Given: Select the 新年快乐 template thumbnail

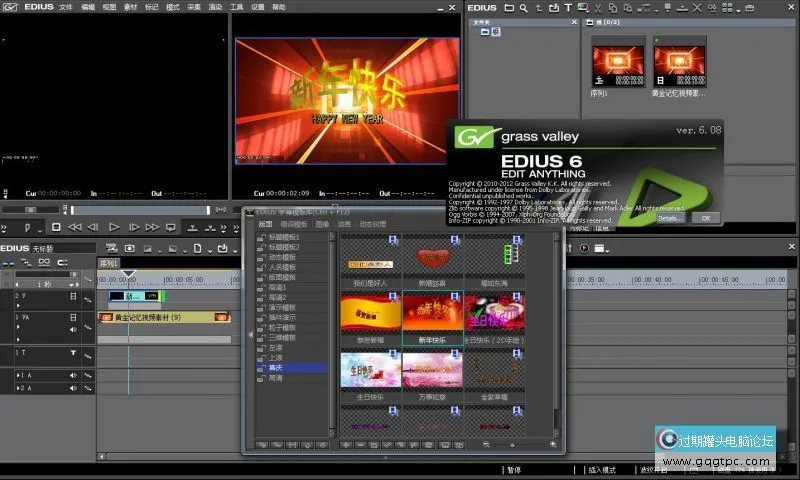Looking at the screenshot, I should pos(431,318).
